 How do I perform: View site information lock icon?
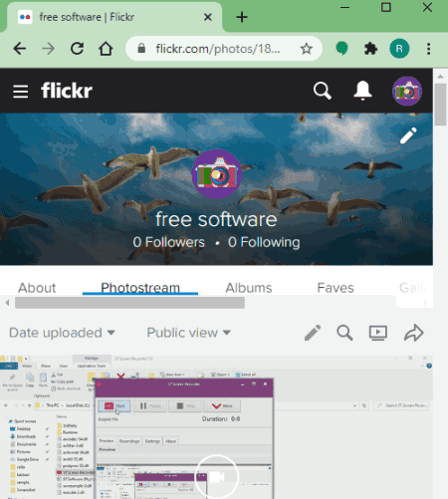pyautogui.click(x=141, y=49)
